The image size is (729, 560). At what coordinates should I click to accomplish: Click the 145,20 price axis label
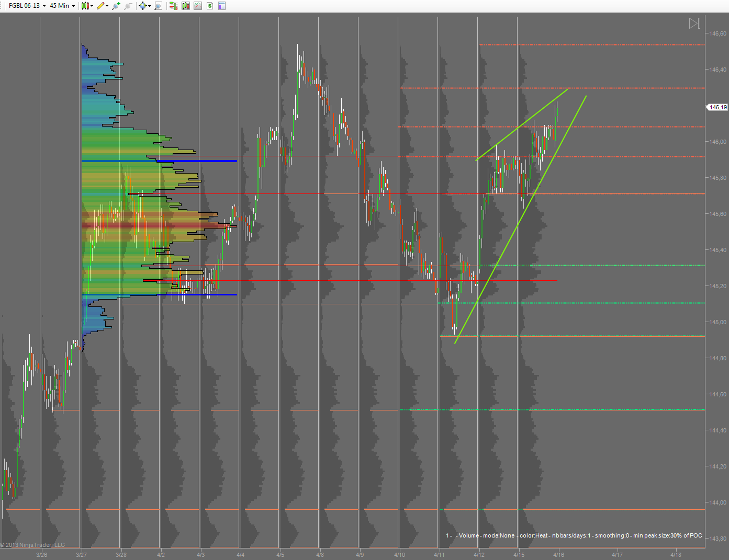(718, 286)
